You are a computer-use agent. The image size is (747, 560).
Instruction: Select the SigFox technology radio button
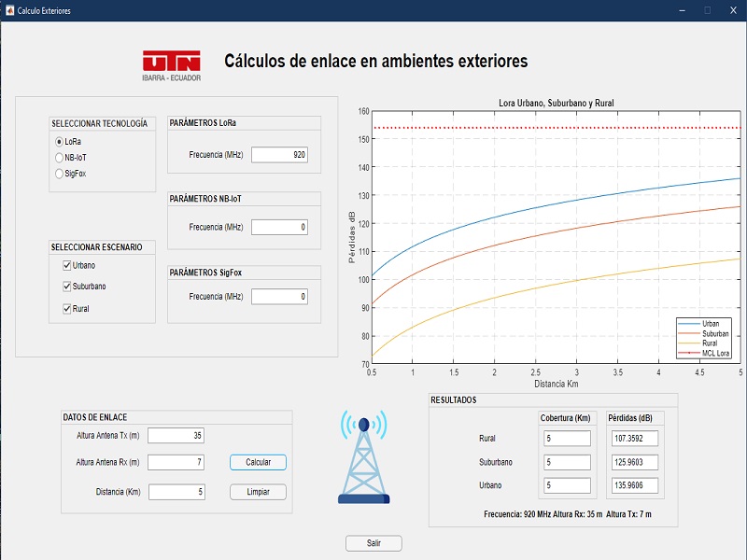(59, 174)
